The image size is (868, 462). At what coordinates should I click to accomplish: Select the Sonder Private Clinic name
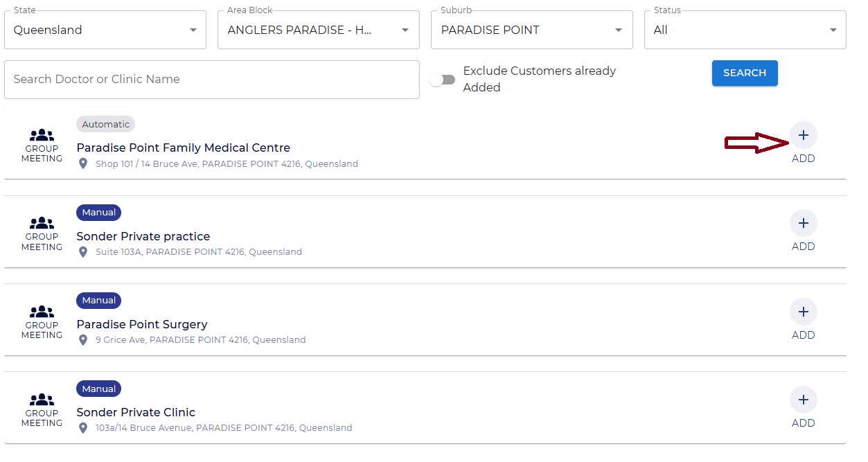click(136, 412)
